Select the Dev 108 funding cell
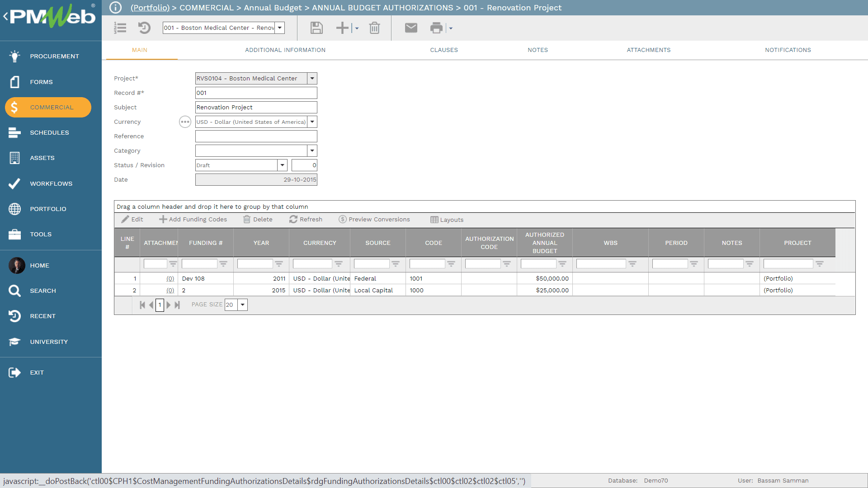 coord(206,278)
